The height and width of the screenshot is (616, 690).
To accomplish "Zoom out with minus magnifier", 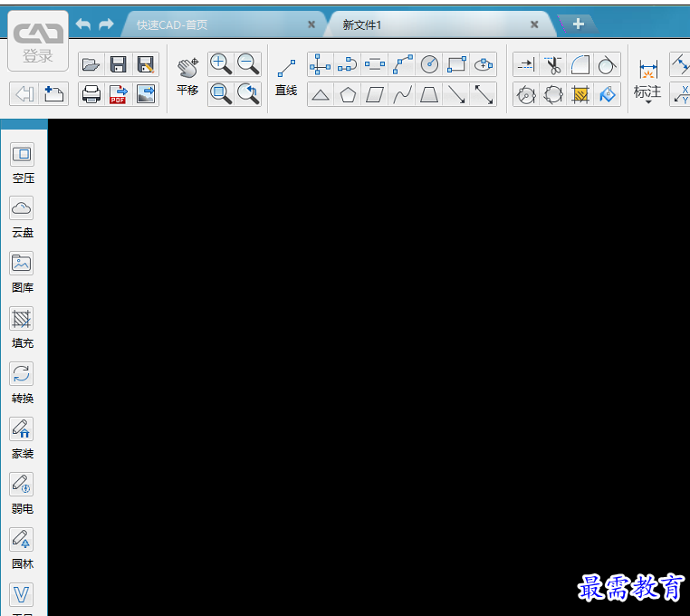I will click(x=248, y=64).
